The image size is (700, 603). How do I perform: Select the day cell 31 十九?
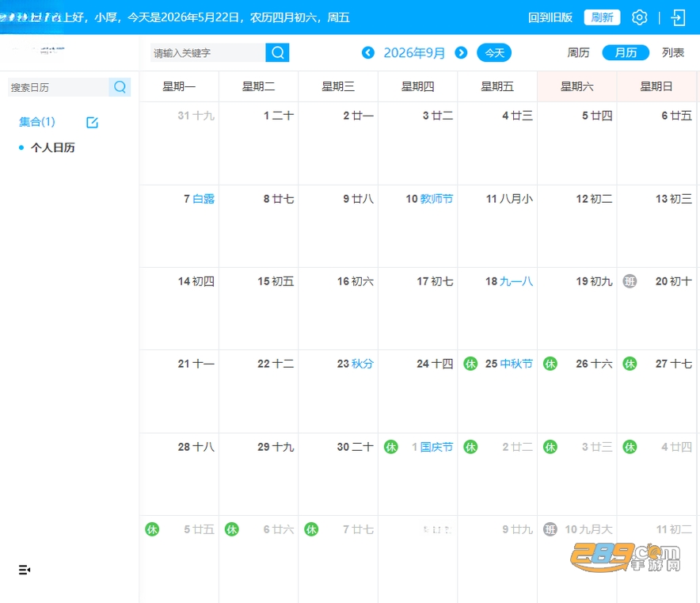179,143
